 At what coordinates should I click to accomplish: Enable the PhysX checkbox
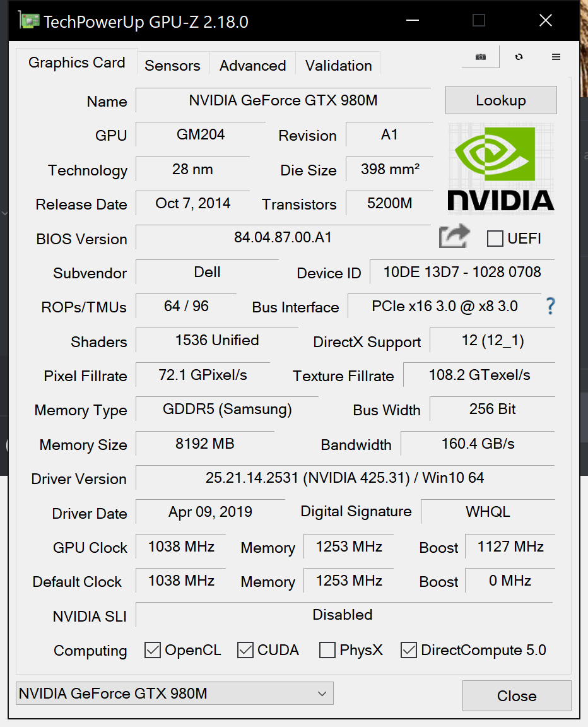click(x=327, y=650)
